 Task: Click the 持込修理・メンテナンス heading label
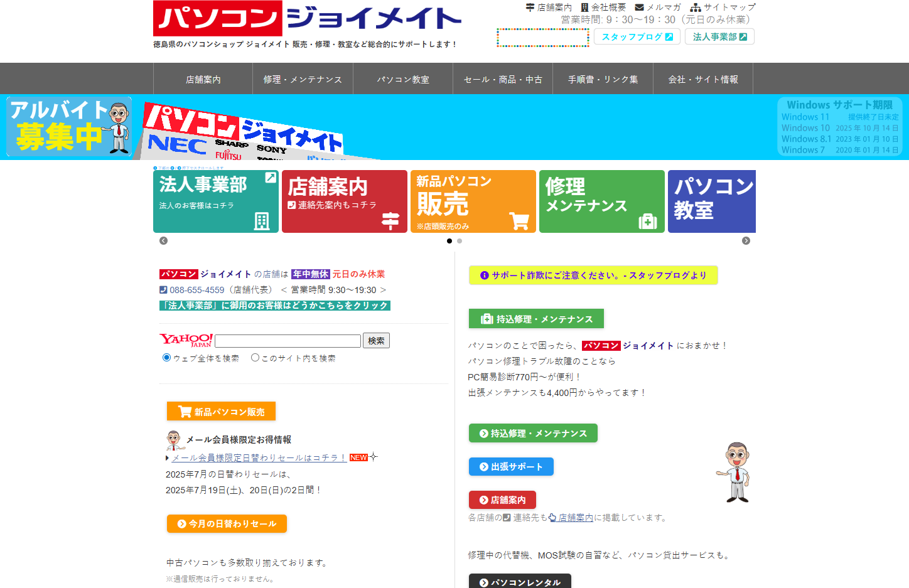[x=536, y=319]
